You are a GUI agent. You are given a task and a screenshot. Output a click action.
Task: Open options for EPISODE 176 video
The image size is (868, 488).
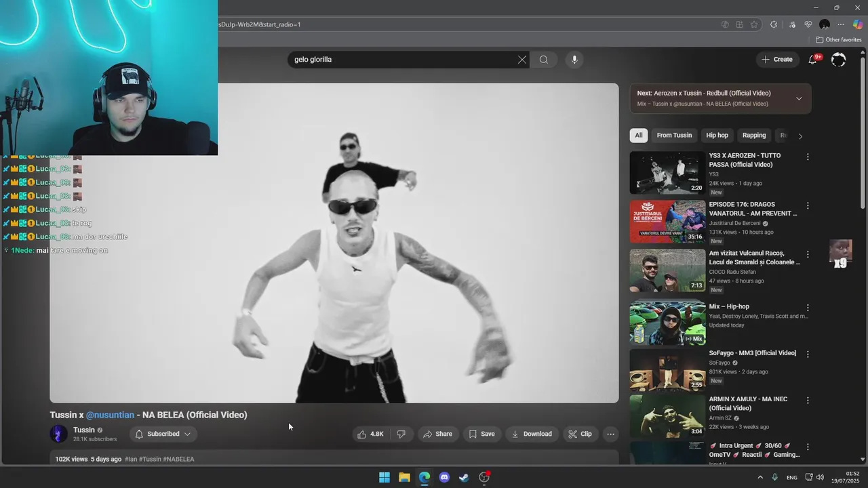click(807, 205)
